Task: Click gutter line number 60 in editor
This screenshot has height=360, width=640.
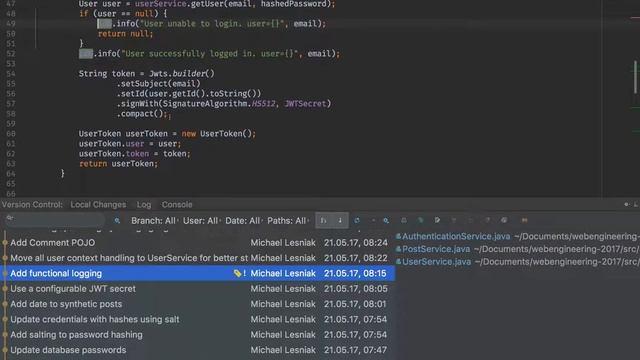Action: coord(11,133)
